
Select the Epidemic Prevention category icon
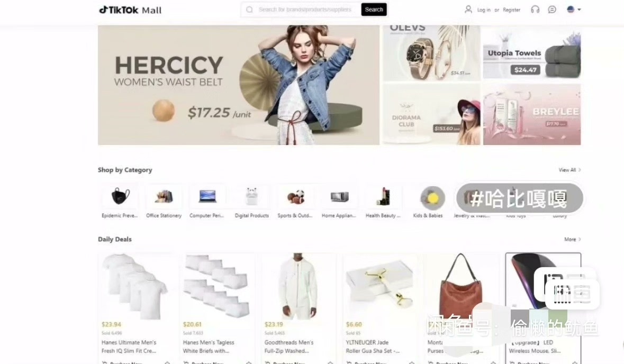coord(120,196)
